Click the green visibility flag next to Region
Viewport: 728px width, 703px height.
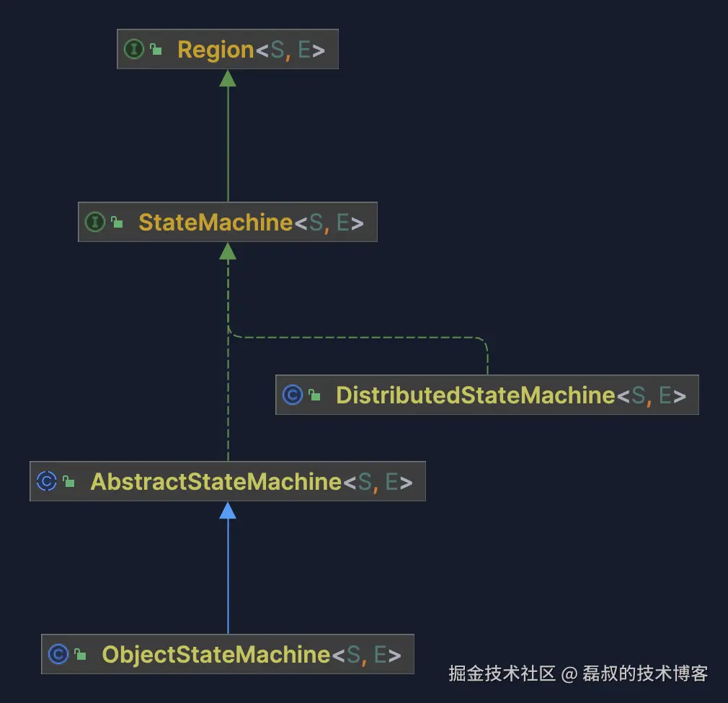pos(155,49)
